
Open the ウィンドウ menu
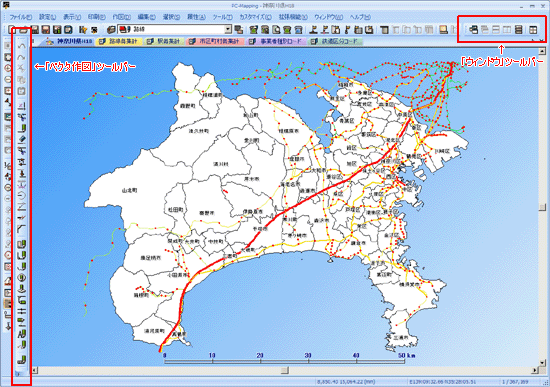pos(328,17)
